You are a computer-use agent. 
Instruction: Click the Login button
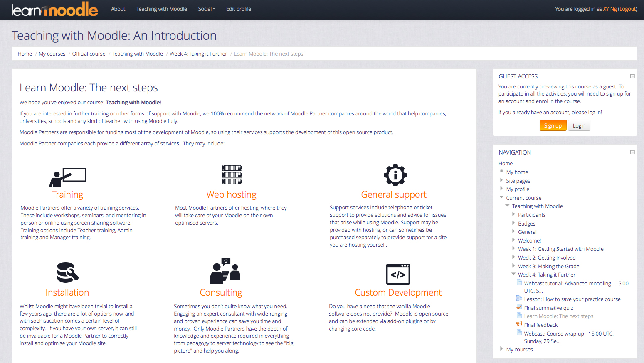(579, 125)
